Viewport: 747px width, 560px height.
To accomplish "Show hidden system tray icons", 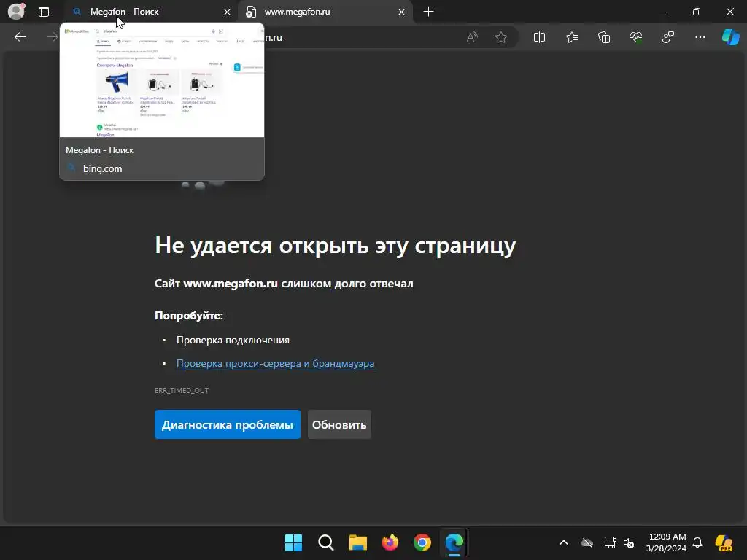I will 564,542.
